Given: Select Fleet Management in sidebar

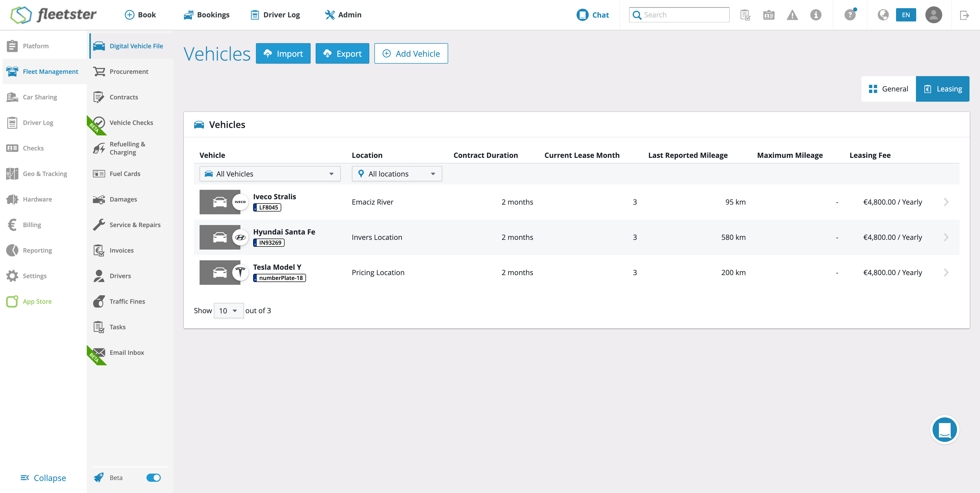Looking at the screenshot, I should tap(50, 71).
